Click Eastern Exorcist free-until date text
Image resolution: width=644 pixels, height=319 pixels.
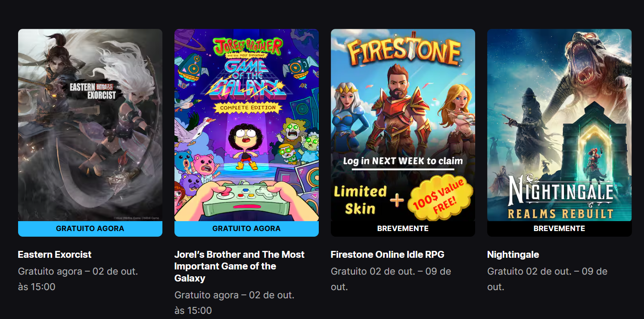click(x=78, y=279)
